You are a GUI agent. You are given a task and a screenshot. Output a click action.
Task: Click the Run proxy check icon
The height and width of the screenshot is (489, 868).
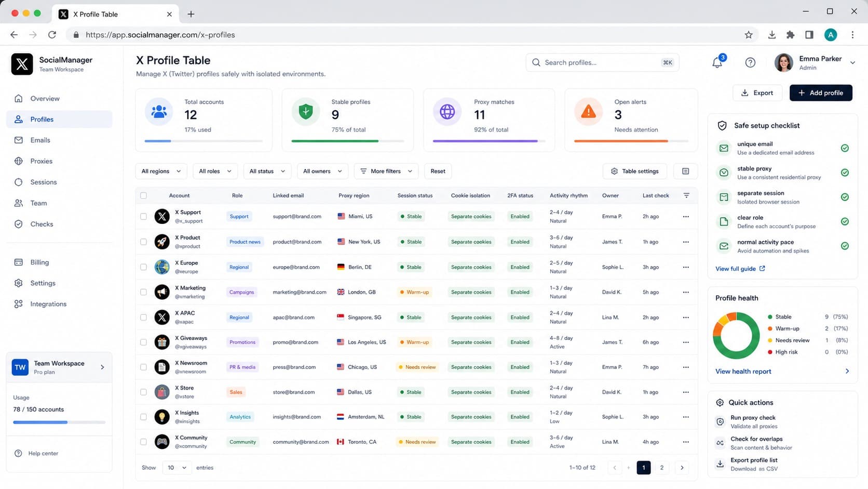pyautogui.click(x=720, y=422)
